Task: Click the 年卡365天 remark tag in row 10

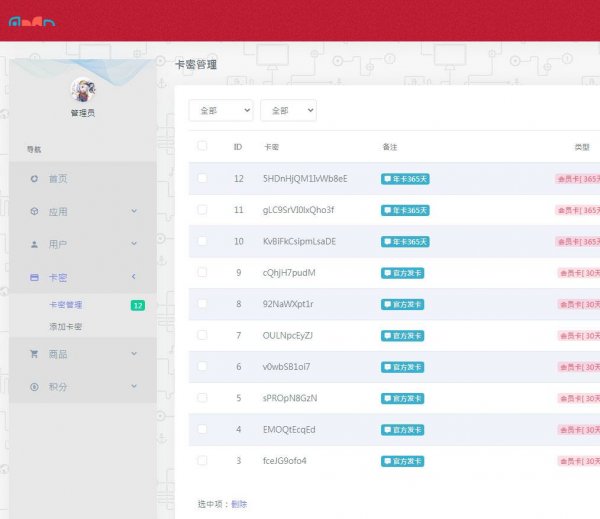Action: tap(405, 242)
